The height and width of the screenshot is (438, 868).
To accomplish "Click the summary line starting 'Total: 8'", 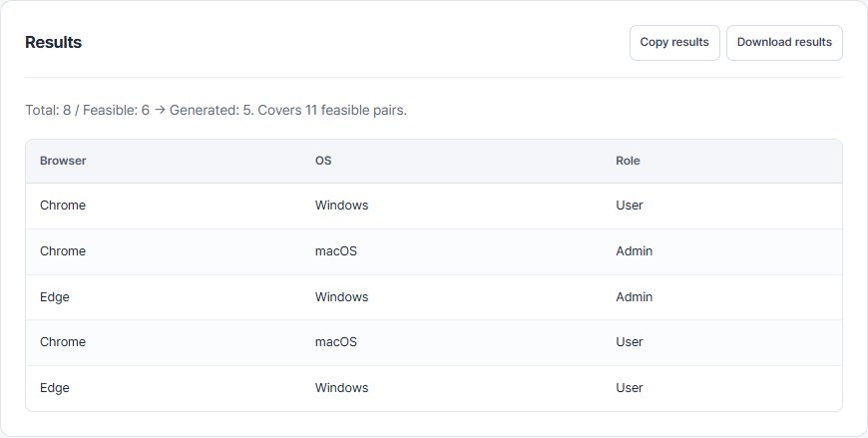I will [216, 110].
